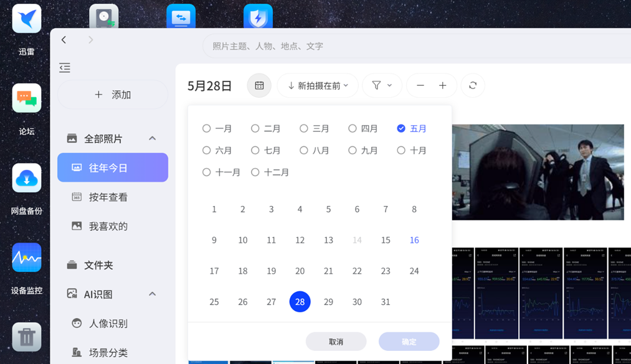Pick day 10 in the calendar
The width and height of the screenshot is (631, 364).
(x=243, y=240)
